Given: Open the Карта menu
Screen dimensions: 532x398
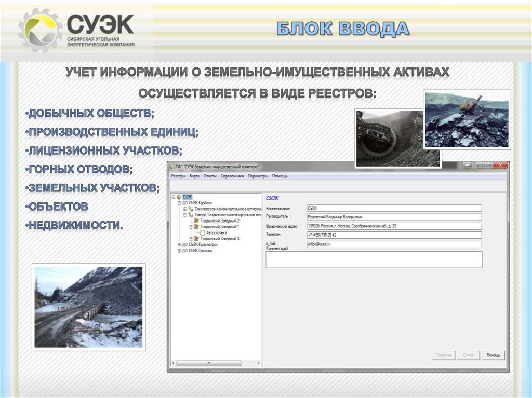Looking at the screenshot, I should click(194, 176).
